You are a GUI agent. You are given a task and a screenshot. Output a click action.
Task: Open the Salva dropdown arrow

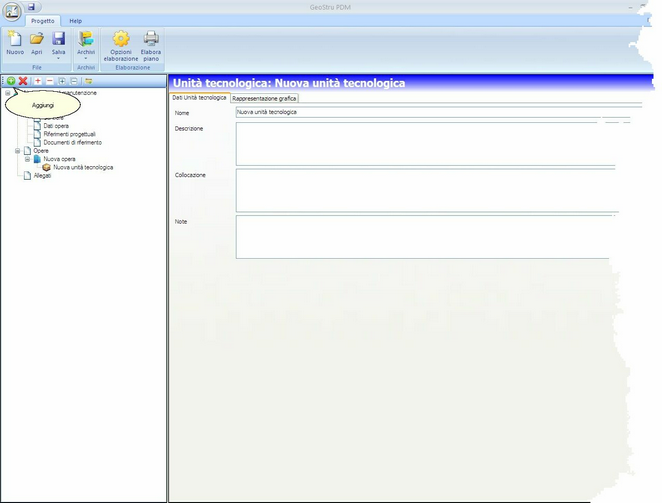coord(58,58)
